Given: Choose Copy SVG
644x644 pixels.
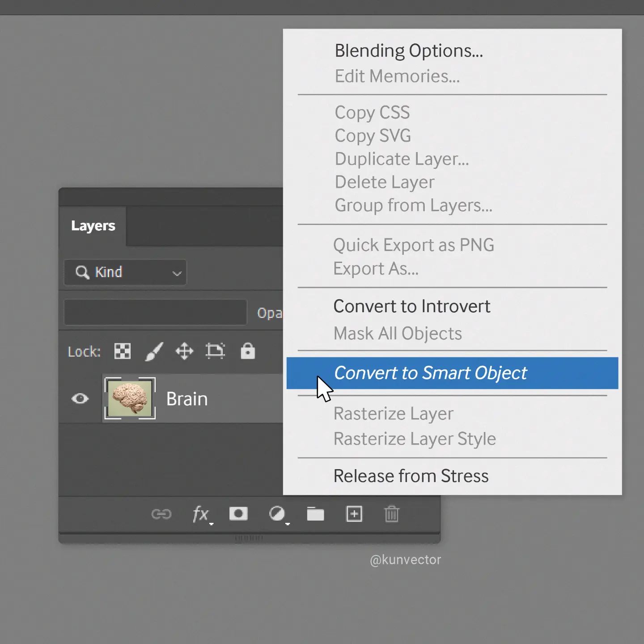Looking at the screenshot, I should click(x=373, y=136).
